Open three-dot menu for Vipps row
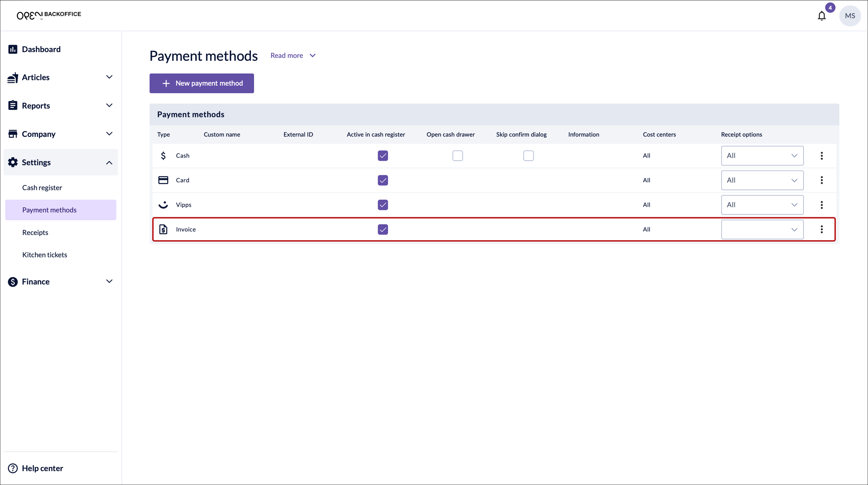This screenshot has width=868, height=485. 821,205
